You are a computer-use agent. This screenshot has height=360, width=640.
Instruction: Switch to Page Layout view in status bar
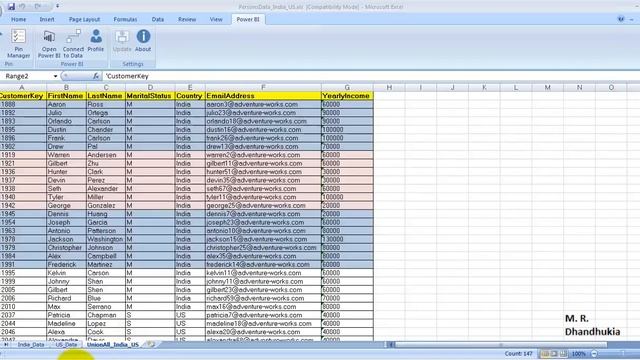pos(554,354)
